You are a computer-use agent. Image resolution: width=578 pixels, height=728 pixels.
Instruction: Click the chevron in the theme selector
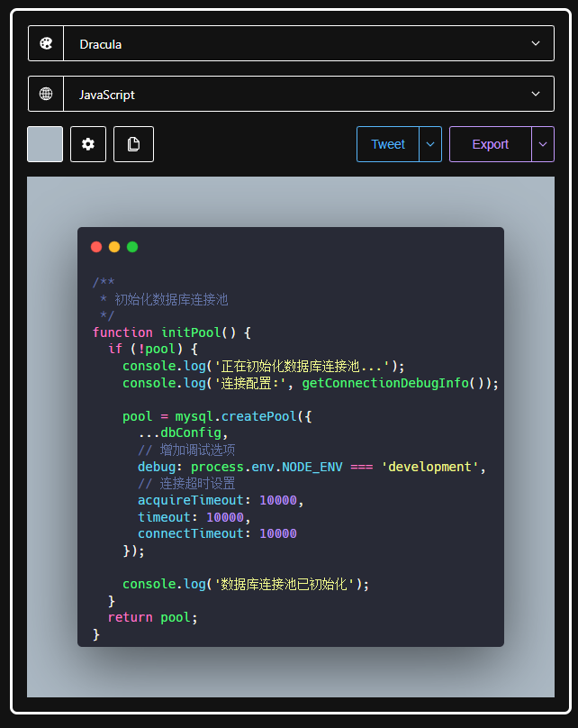point(536,43)
